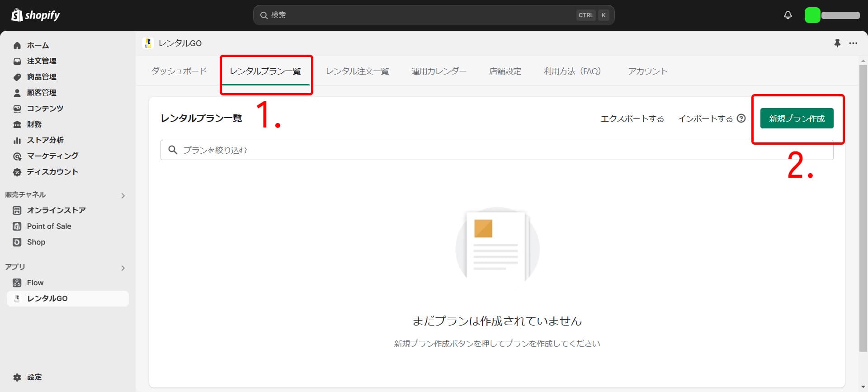
Task: Click the help icon beside インポートする
Action: pos(741,118)
